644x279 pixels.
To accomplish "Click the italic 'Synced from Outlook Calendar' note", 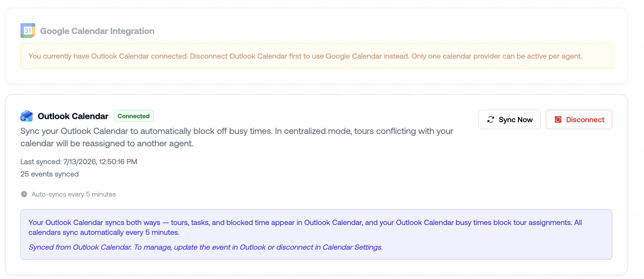I will [205, 247].
